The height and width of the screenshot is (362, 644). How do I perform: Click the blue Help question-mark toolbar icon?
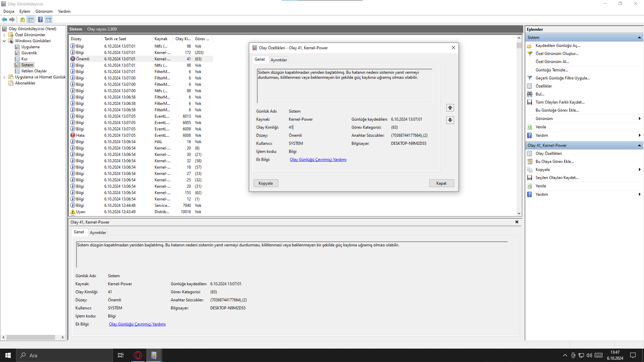40,19
